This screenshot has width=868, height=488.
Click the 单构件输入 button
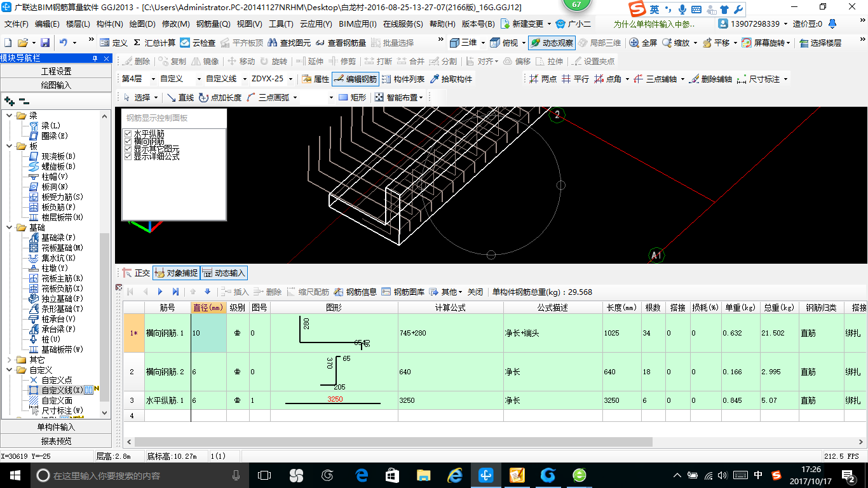pyautogui.click(x=56, y=427)
